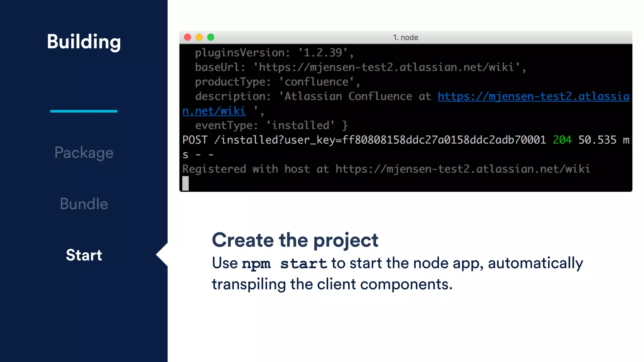The width and height of the screenshot is (644, 362).
Task: Close the node terminal window
Action: [x=187, y=37]
